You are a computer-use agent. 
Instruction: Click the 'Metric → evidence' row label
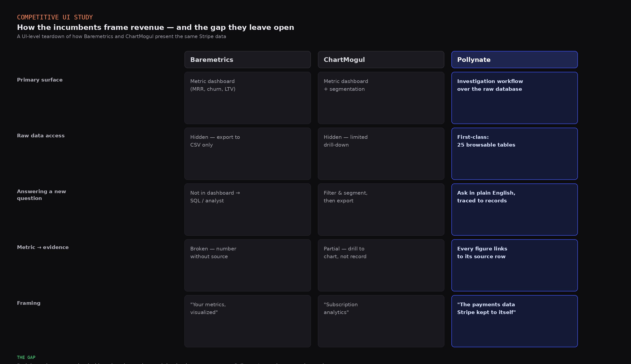click(43, 247)
